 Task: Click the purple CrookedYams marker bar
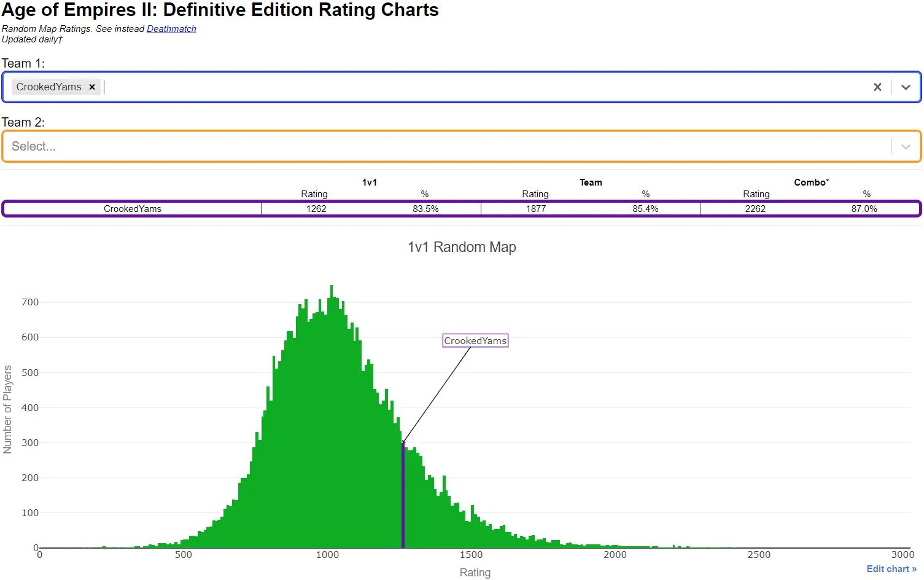pyautogui.click(x=403, y=495)
